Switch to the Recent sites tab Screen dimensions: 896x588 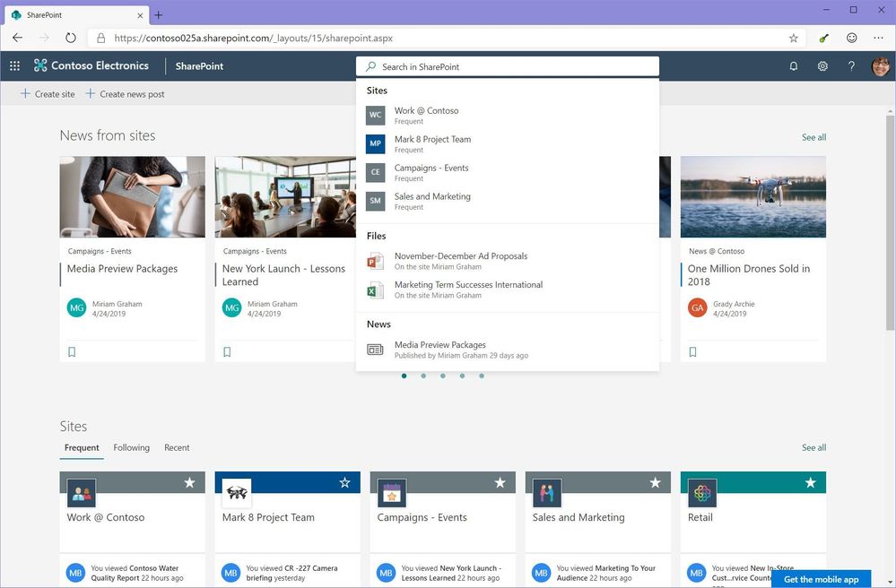point(177,447)
